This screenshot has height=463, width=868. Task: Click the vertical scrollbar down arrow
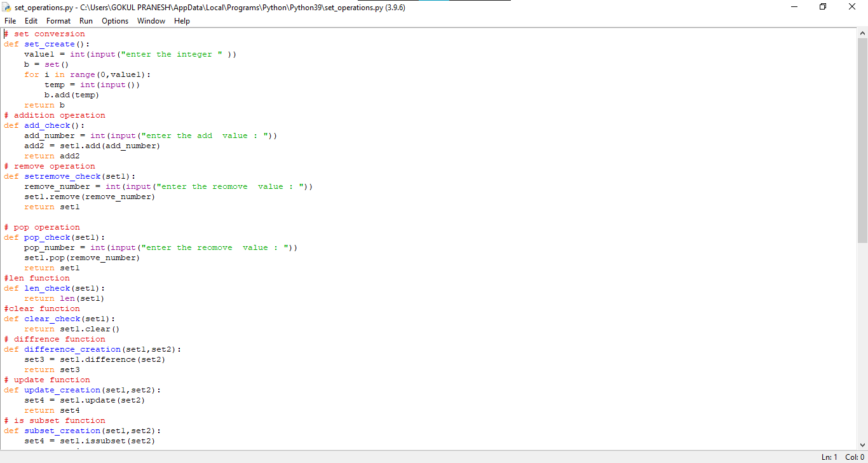pos(862,445)
